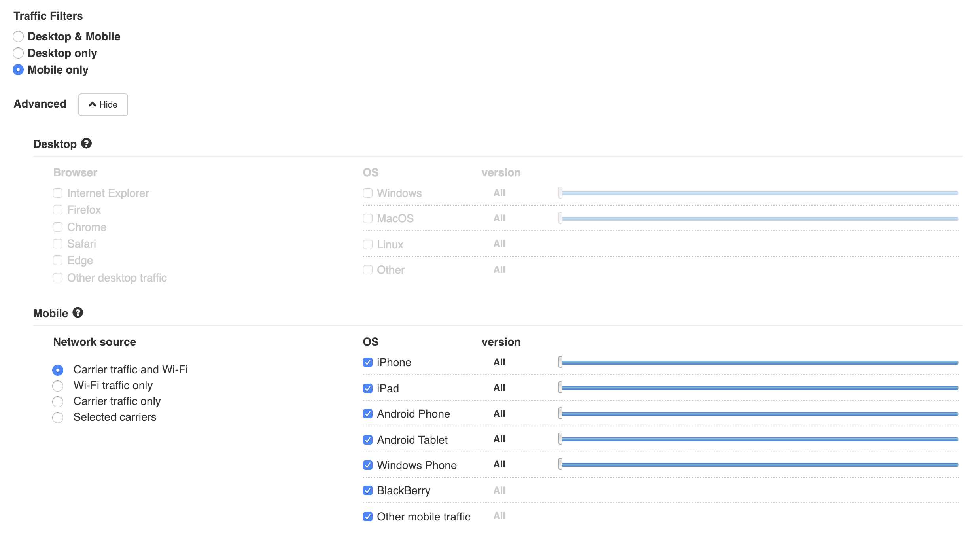Toggle Other mobile traffic checkbox
This screenshot has height=545, width=980.
(368, 517)
